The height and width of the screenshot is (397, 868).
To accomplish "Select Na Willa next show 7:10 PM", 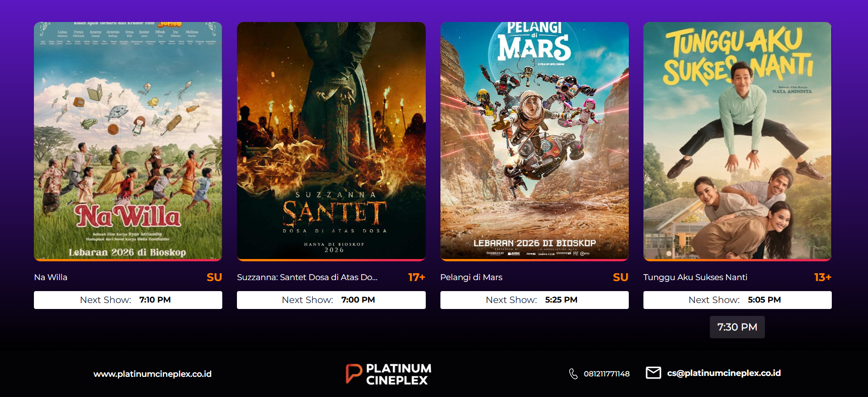I will 128,300.
